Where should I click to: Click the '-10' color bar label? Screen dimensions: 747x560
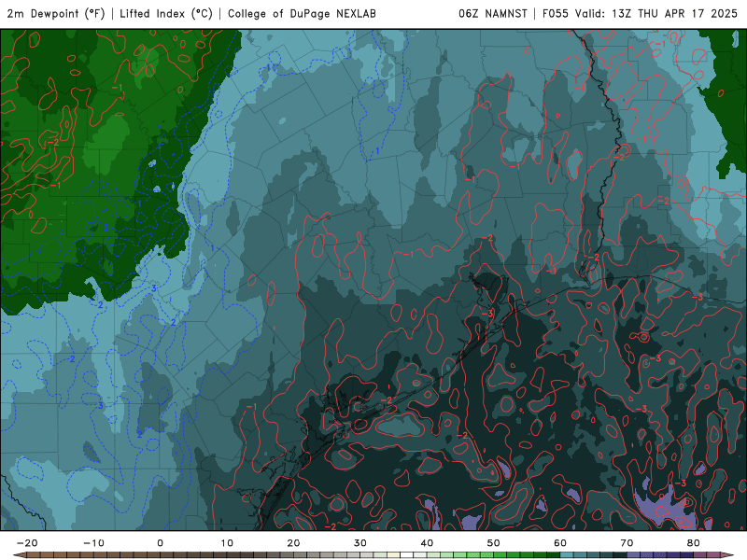tap(93, 543)
